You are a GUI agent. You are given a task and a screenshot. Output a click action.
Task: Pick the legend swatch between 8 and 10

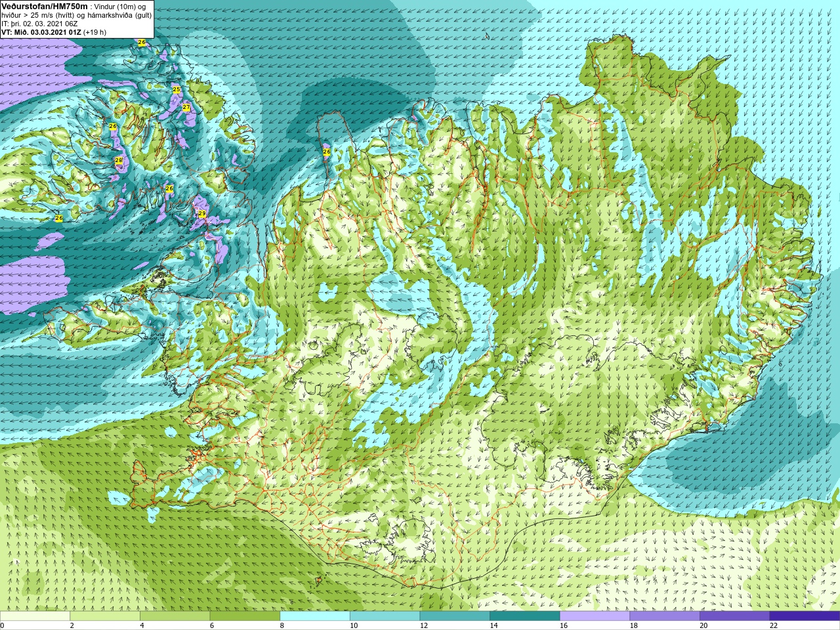pos(315,616)
